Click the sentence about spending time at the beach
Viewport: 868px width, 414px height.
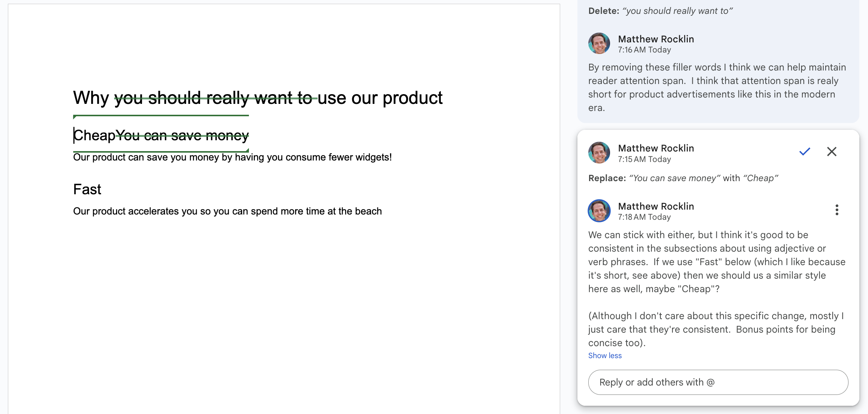227,211
